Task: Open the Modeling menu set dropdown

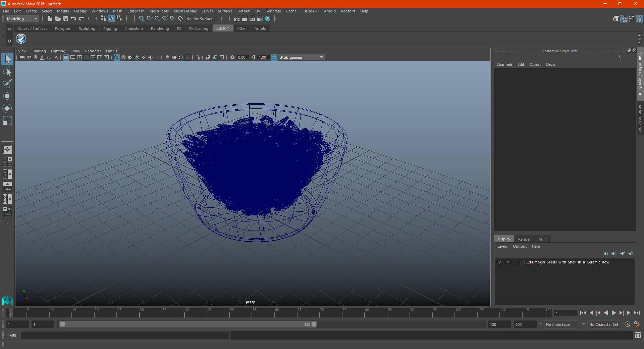Action: point(22,19)
